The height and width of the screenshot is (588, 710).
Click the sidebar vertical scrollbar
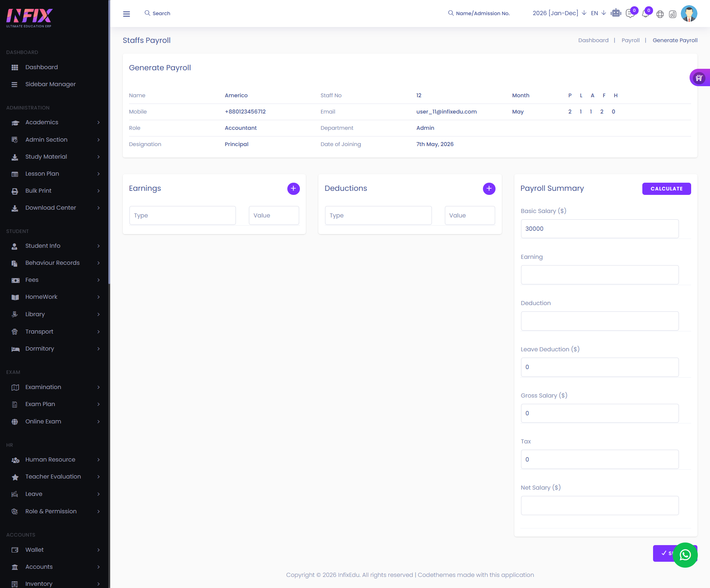click(109, 142)
